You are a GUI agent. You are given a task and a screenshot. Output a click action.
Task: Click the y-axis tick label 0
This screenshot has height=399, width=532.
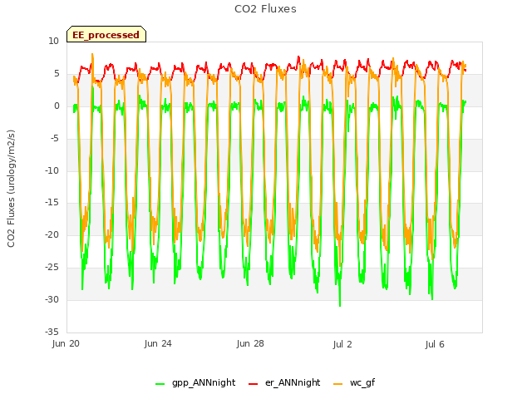pyautogui.click(x=57, y=106)
